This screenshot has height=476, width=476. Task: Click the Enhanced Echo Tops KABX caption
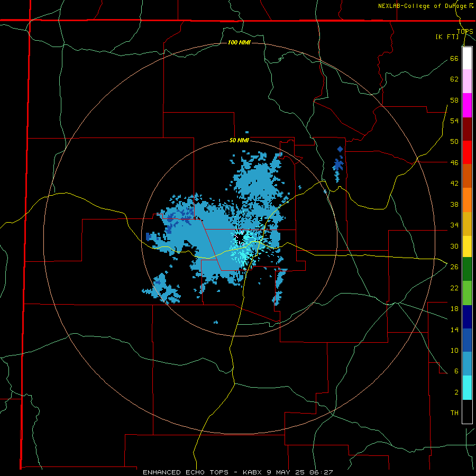pos(238,472)
